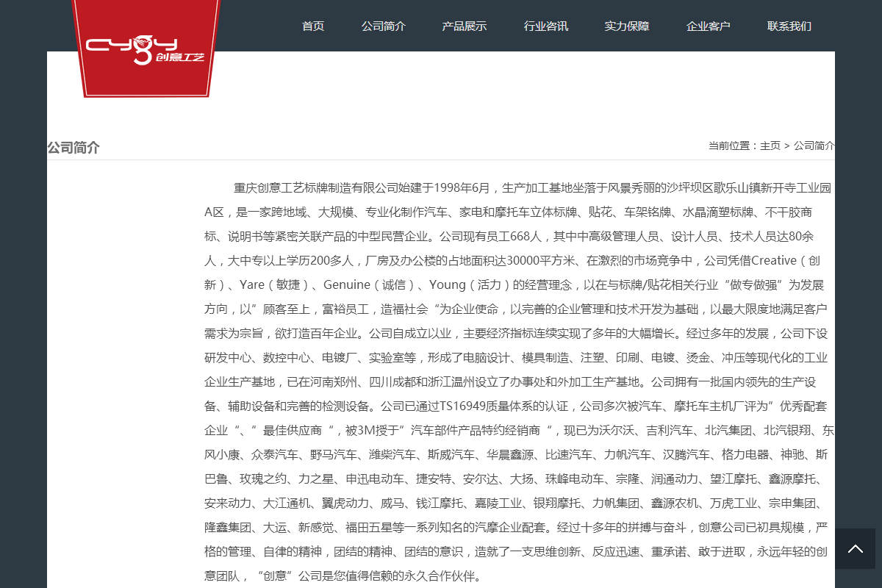Click the line starting 人,大中专以上学历200多人
This screenshot has height=588, width=882.
(512, 261)
